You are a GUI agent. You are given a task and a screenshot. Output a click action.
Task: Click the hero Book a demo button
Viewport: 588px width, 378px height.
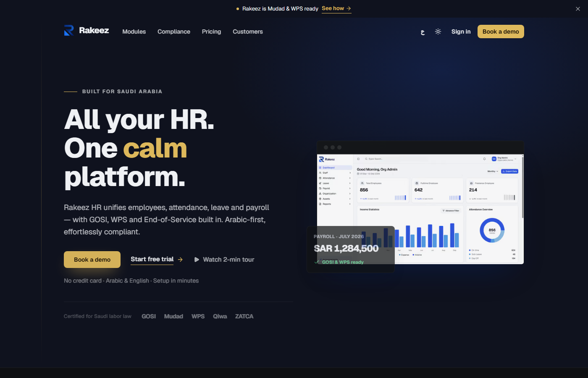(92, 260)
